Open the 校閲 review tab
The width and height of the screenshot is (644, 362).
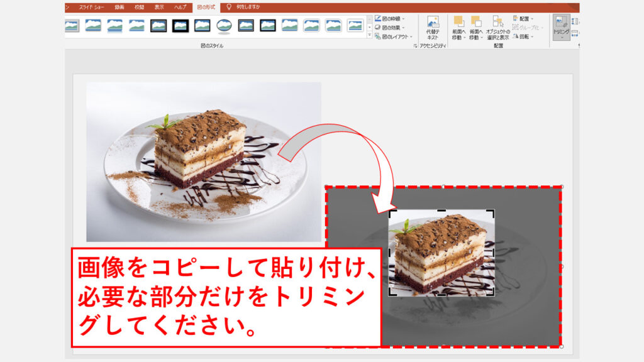coord(139,7)
